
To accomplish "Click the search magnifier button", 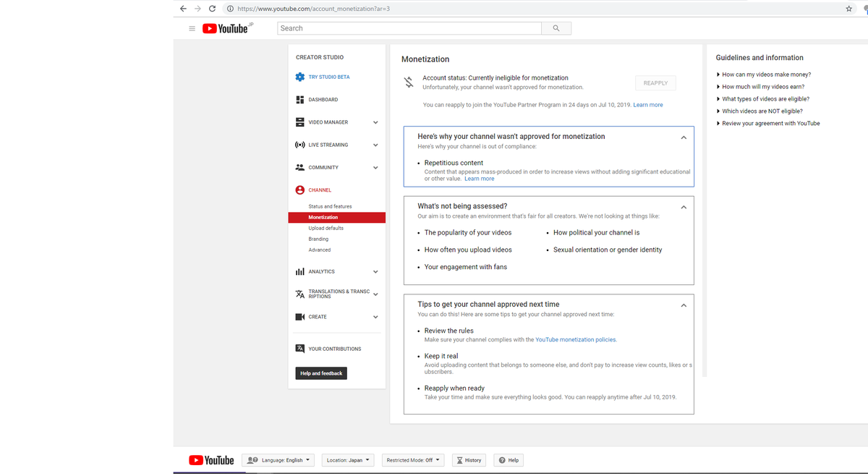I will 556,28.
